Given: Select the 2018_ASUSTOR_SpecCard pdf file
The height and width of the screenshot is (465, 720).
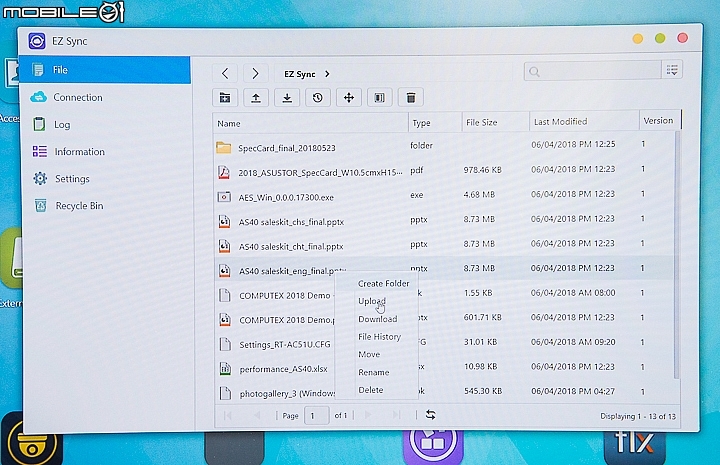Looking at the screenshot, I should tap(444, 172).
